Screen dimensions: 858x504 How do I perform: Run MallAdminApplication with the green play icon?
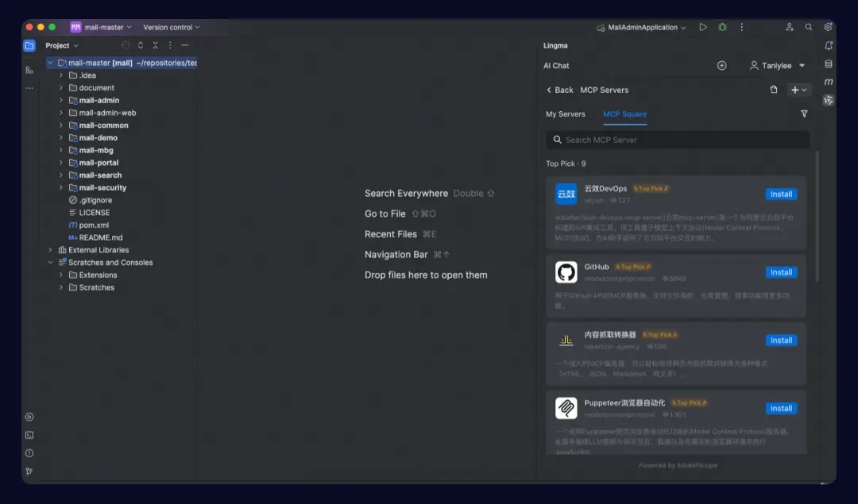tap(702, 27)
